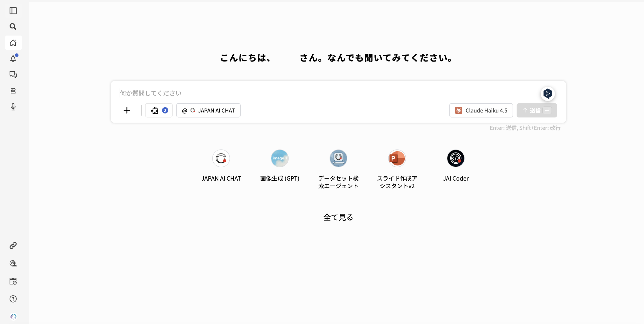The height and width of the screenshot is (324, 644).
Task: Focus the 何か質問してください input field
Action: pyautogui.click(x=310, y=93)
